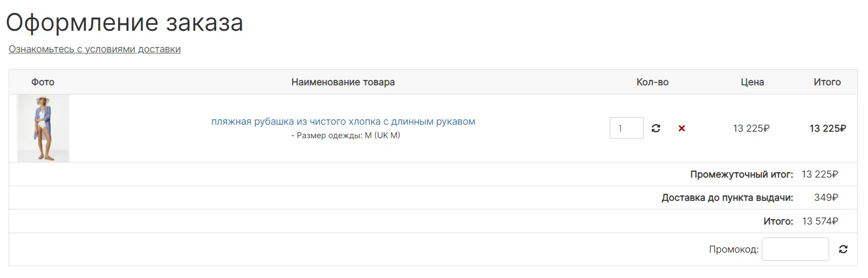Click the Фото column header
The width and height of the screenshot is (868, 278).
point(43,82)
